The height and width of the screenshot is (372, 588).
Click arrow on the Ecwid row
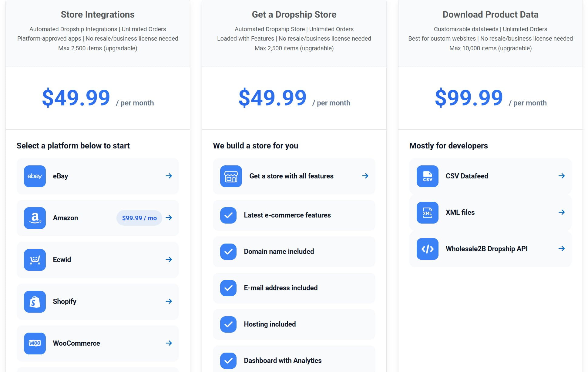(x=169, y=259)
